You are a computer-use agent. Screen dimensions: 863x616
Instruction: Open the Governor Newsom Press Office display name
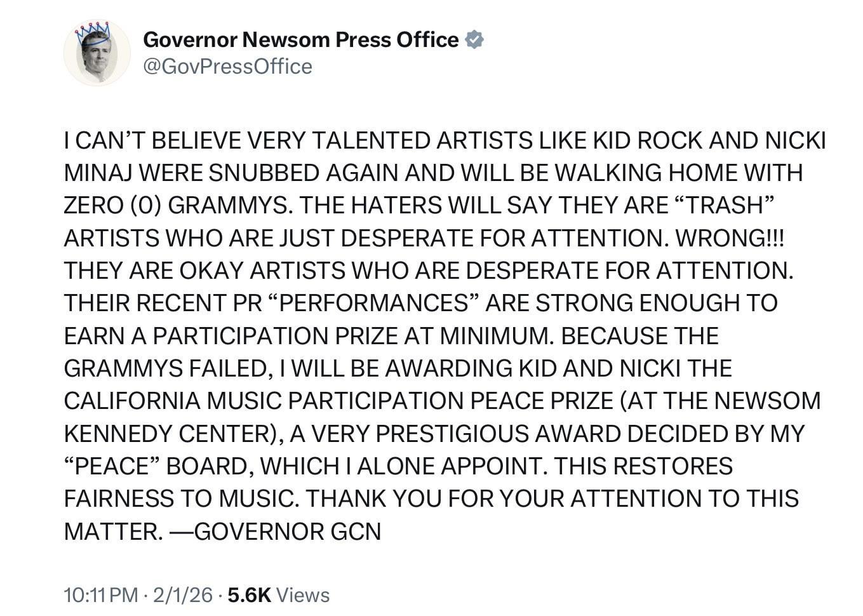(x=301, y=40)
